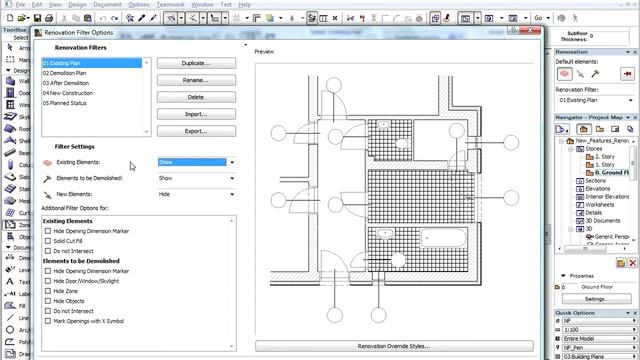Image resolution: width=640 pixels, height=360 pixels.
Task: Open the Design menu
Action: (77, 4)
